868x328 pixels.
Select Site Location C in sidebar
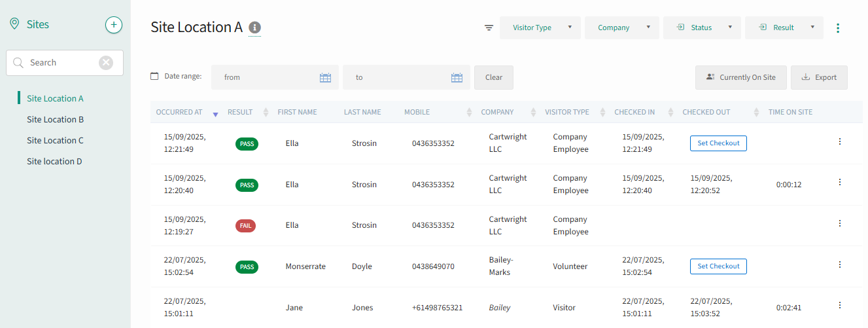point(55,141)
